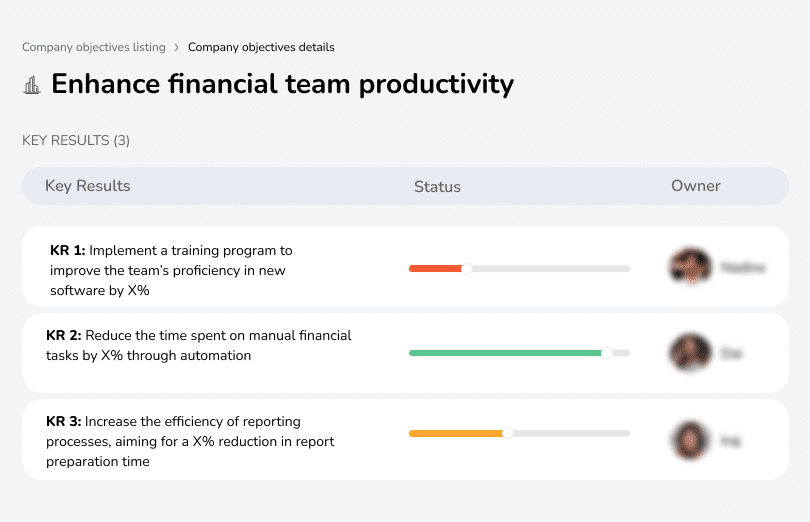Viewport: 810px width, 522px height.
Task: Open the Company objectives listing breadcrumb
Action: click(94, 47)
